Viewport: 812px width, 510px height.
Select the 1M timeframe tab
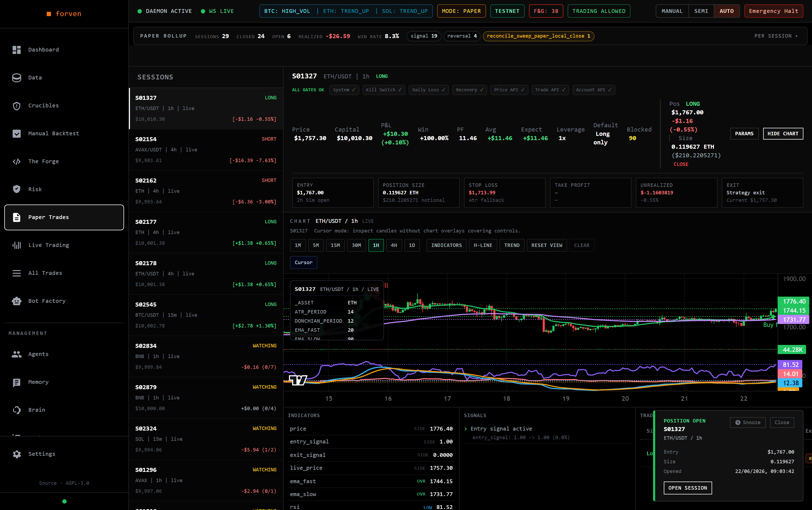coord(298,245)
